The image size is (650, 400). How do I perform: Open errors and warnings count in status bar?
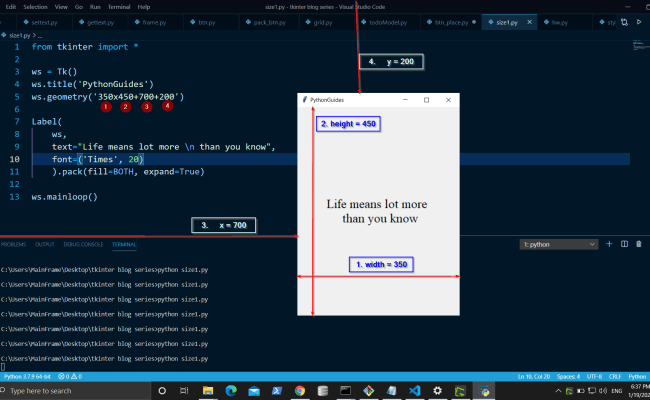click(x=70, y=376)
